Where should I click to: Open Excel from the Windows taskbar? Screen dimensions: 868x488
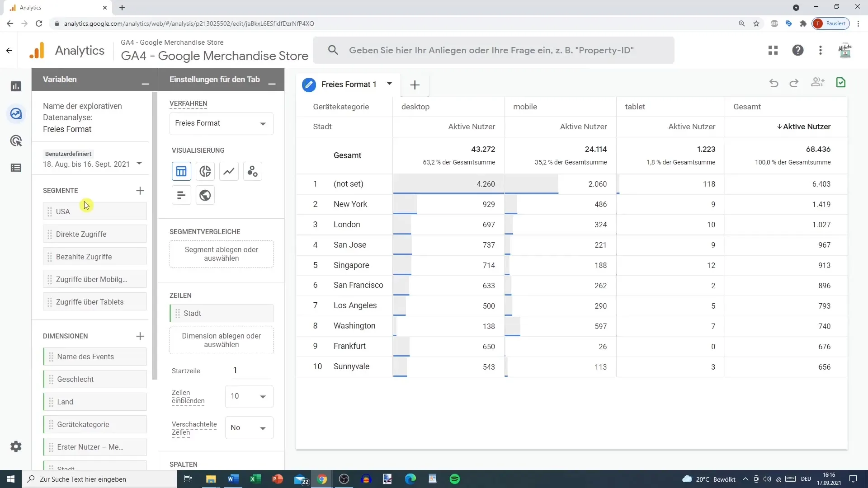[x=255, y=479]
